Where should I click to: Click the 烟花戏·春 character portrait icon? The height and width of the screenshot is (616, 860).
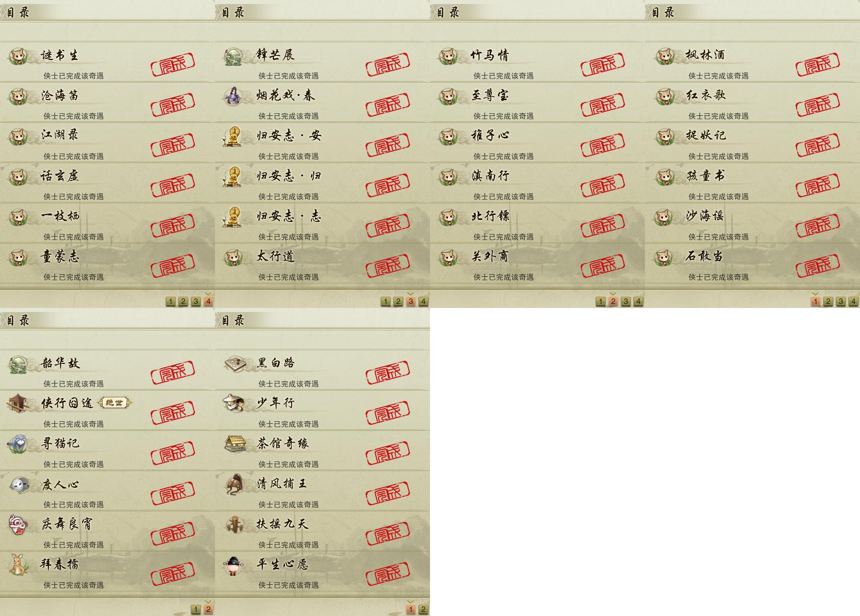pos(234,96)
